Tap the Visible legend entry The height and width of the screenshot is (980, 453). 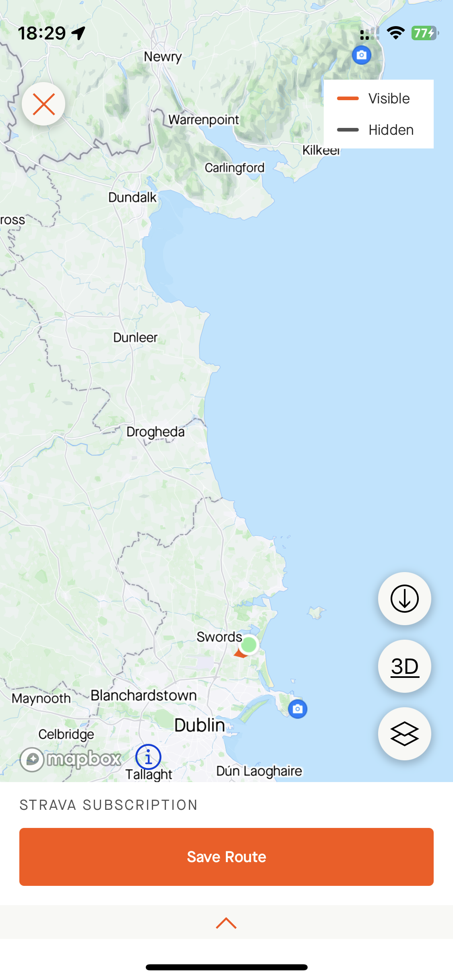(379, 99)
